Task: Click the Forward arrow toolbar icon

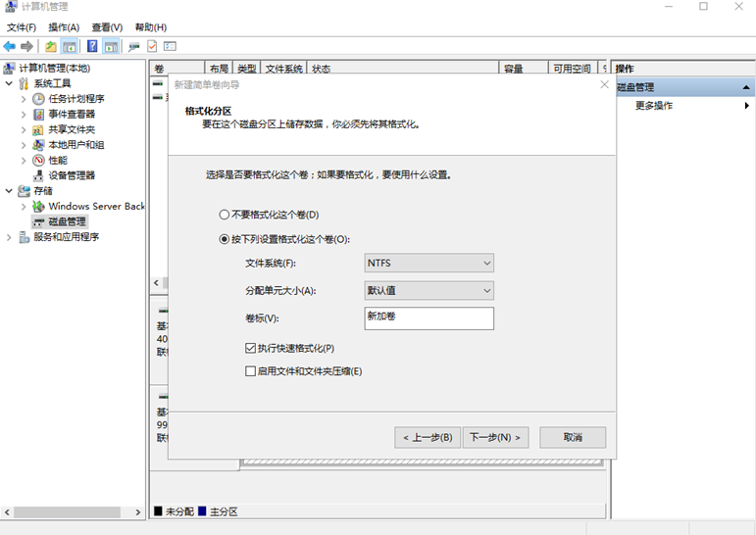Action: (27, 46)
